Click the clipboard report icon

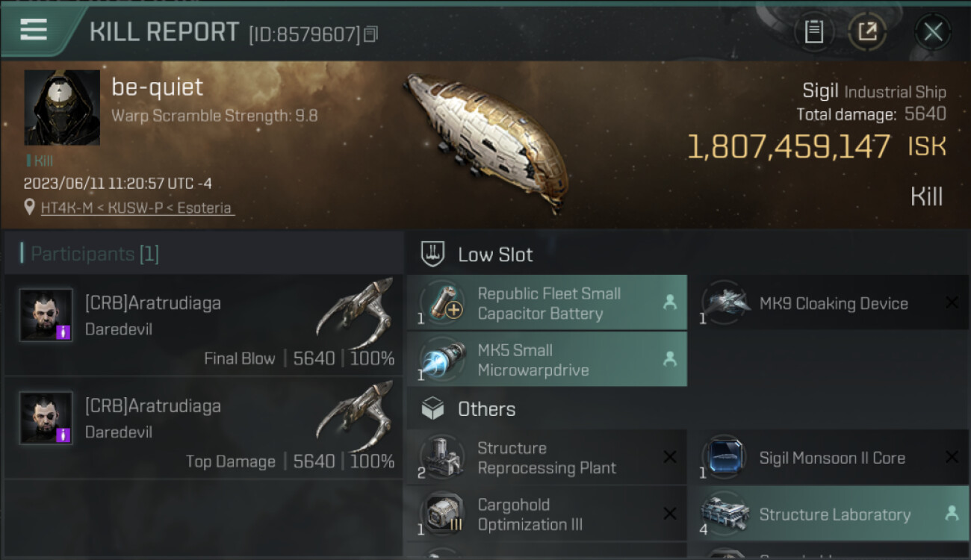814,31
